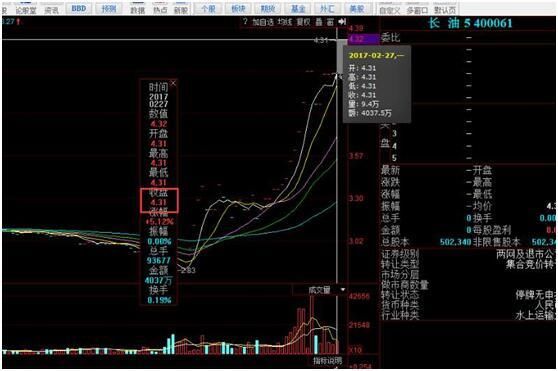This screenshot has width=558, height=371.
Task: Open the 数据 data toolbar item
Action: [138, 10]
